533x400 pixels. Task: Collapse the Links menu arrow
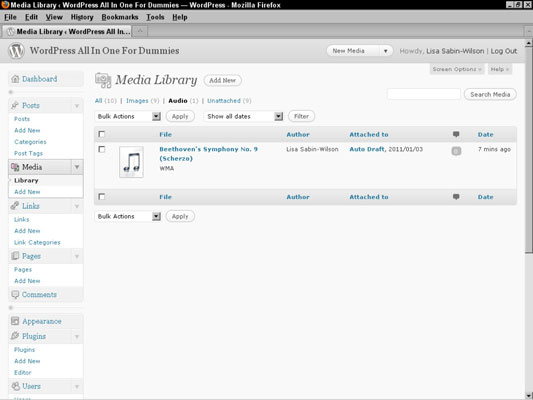pyautogui.click(x=77, y=206)
